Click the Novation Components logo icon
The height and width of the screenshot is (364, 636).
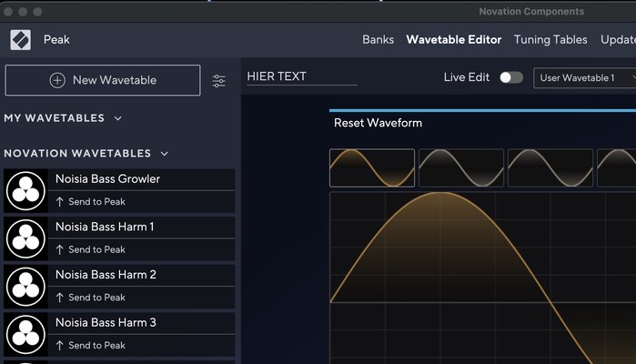pyautogui.click(x=20, y=40)
